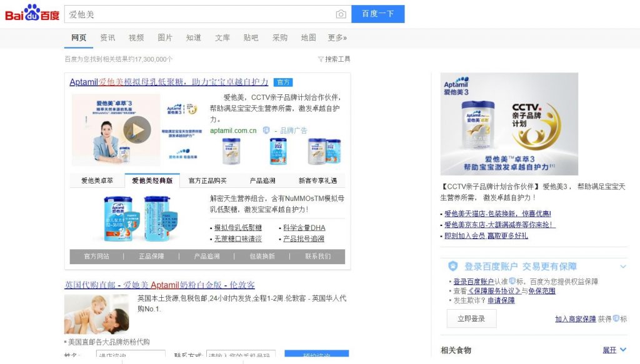Open the 英国代购直邮 result title
The height and width of the screenshot is (364, 640).
(159, 285)
